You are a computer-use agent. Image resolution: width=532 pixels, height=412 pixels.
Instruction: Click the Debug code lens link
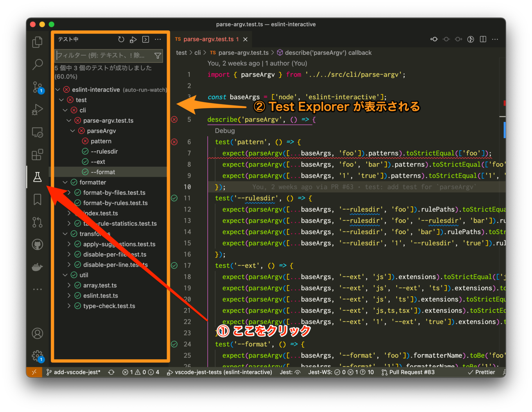[225, 131]
